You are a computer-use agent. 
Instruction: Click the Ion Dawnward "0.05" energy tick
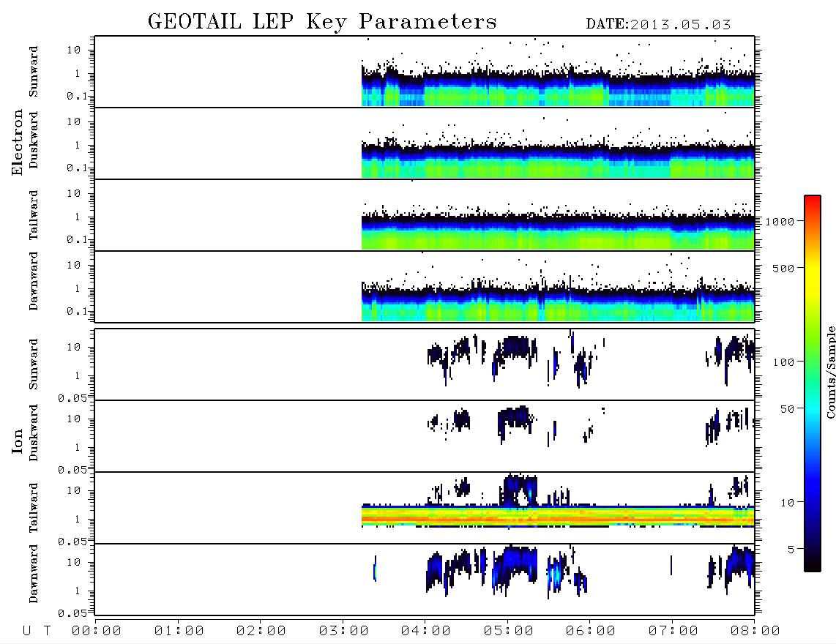(x=72, y=613)
